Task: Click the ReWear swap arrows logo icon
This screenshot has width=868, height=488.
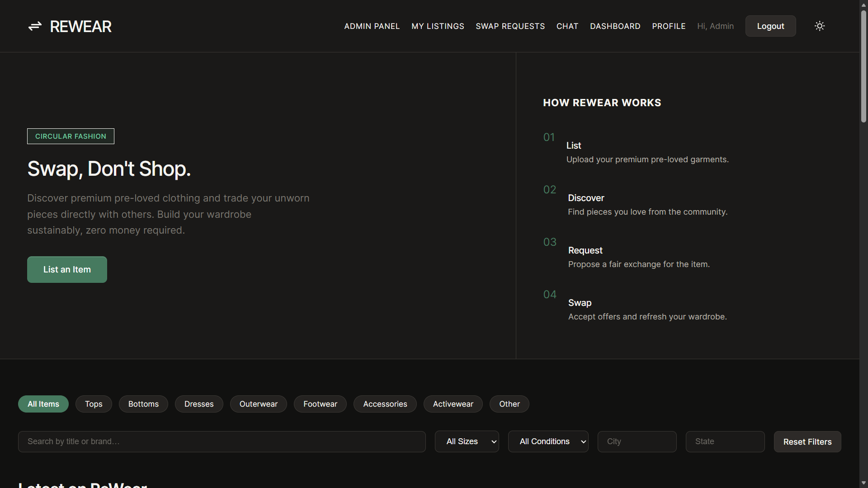Action: [x=35, y=26]
